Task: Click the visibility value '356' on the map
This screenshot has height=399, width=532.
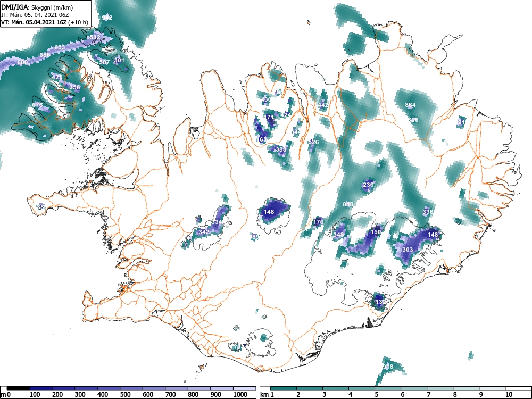Action: coord(74,87)
